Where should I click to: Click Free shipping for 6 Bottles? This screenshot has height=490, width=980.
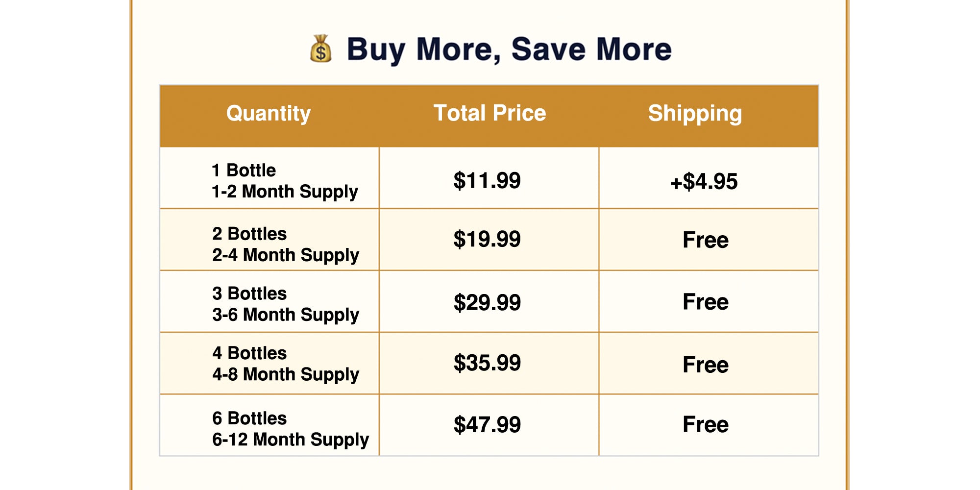tap(706, 424)
